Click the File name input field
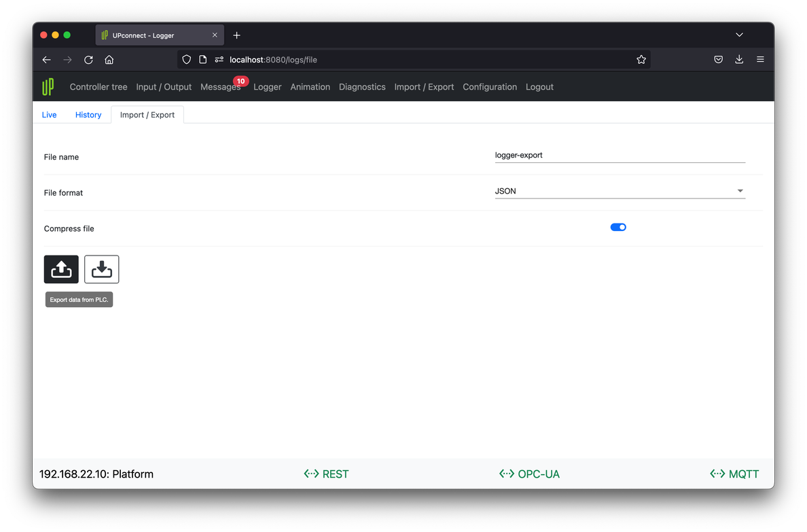Viewport: 807px width, 532px height. pos(620,156)
